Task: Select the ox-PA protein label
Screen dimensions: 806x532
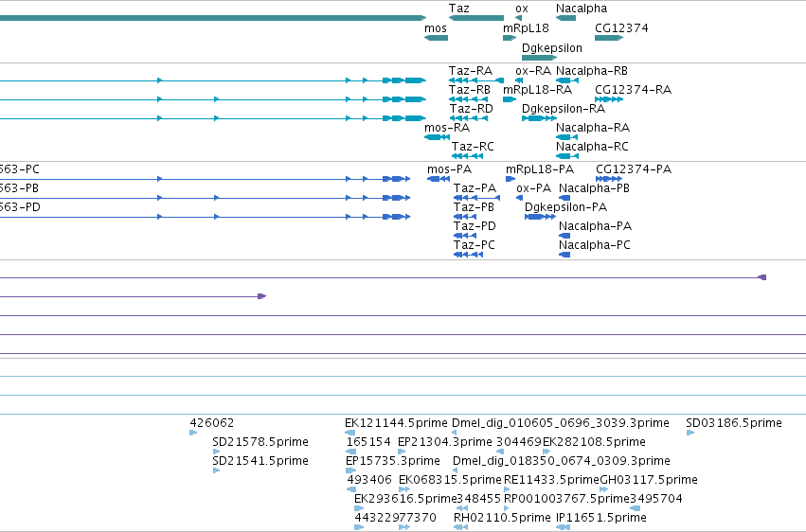Action: pyautogui.click(x=533, y=188)
